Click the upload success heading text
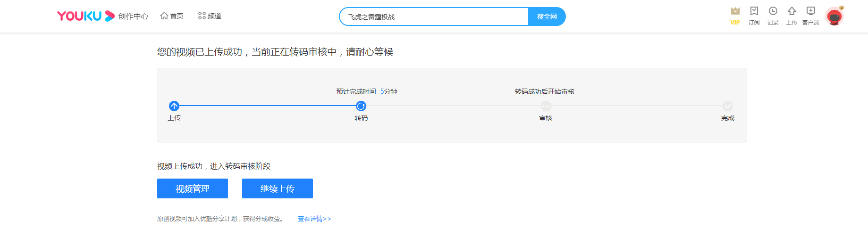 [275, 52]
